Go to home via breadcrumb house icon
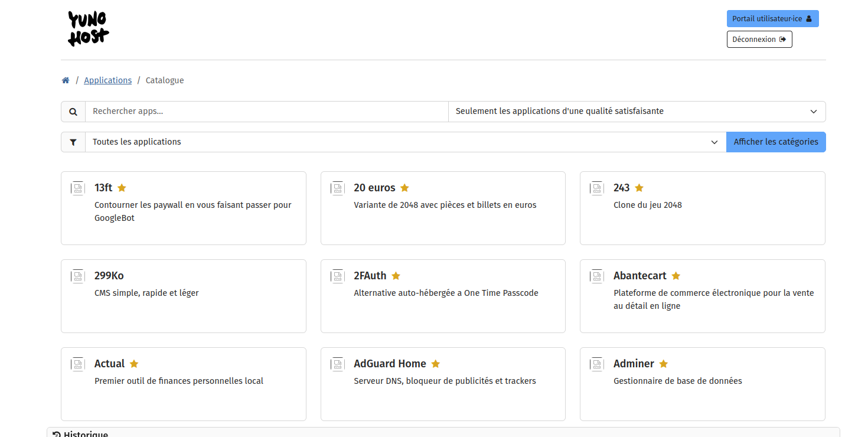868x437 pixels. point(66,80)
